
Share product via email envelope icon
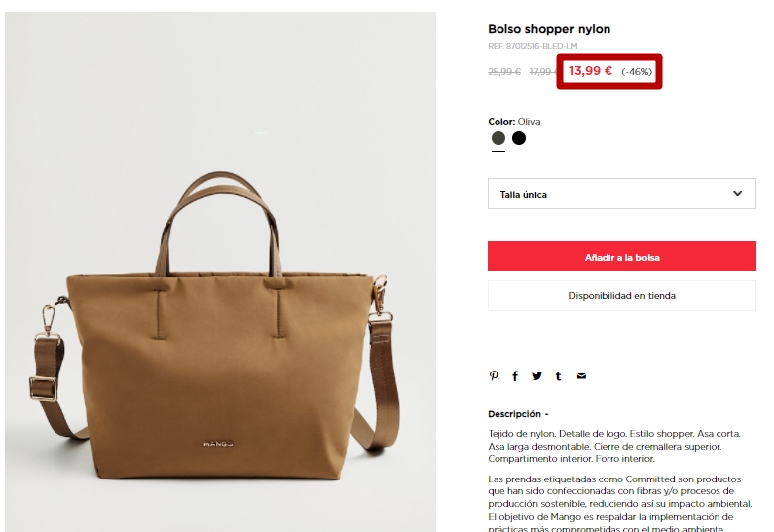[x=581, y=376]
